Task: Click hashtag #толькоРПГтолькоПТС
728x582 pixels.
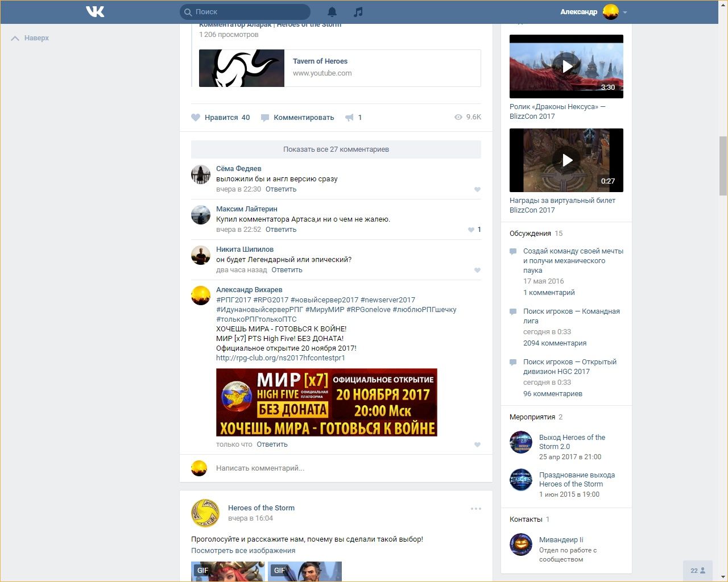Action: 257,319
